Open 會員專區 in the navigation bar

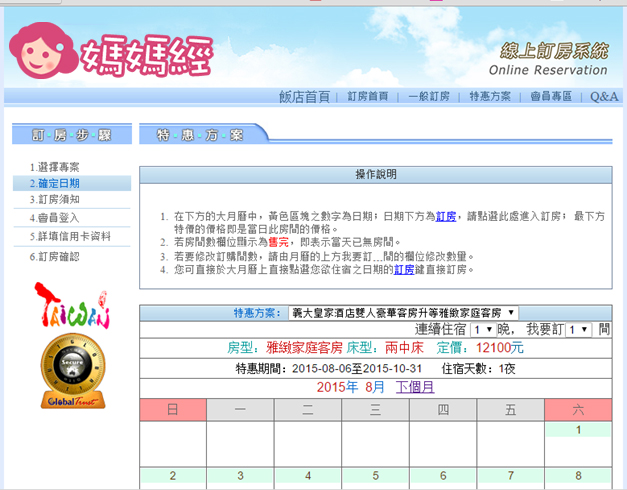click(551, 96)
